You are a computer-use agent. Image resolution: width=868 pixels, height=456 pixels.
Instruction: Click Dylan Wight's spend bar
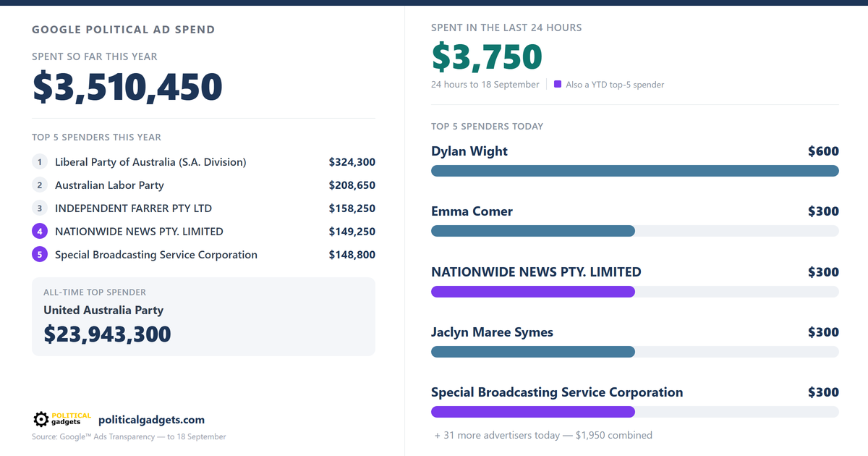[635, 171]
